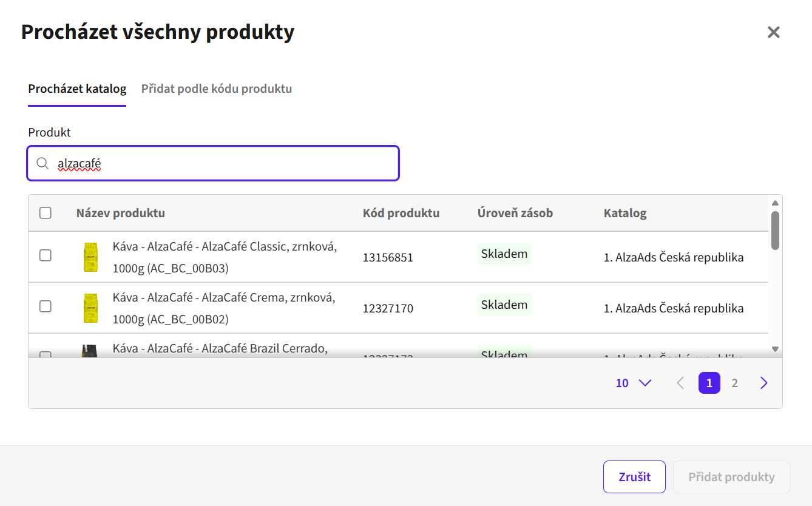Click the scrollbar up arrow
Viewport: 812px width, 506px height.
[775, 203]
